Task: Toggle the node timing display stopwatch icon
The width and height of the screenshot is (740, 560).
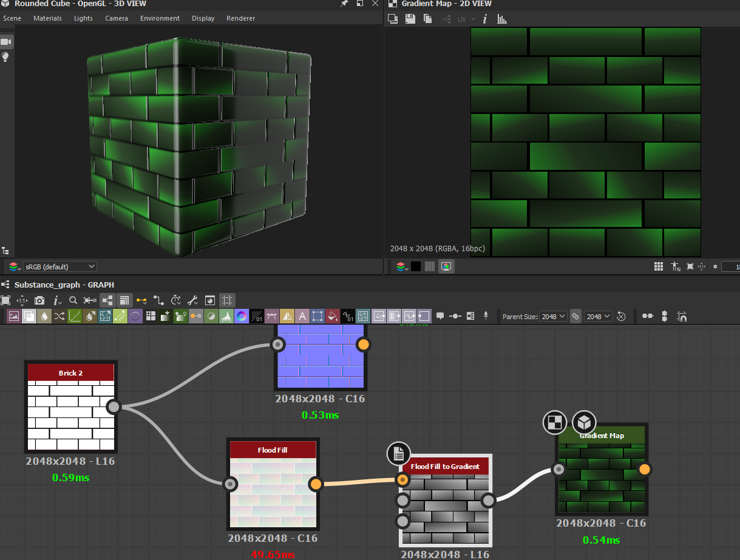Action: (x=175, y=300)
